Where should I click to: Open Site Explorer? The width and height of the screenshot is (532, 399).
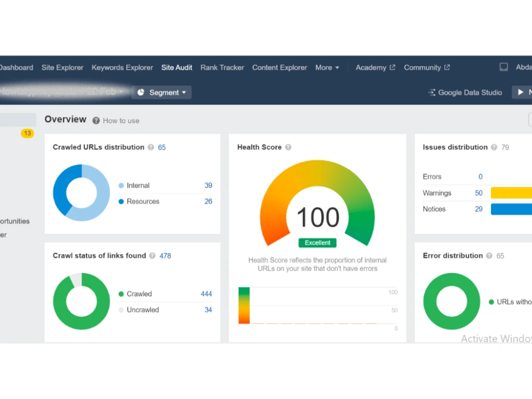coord(62,68)
